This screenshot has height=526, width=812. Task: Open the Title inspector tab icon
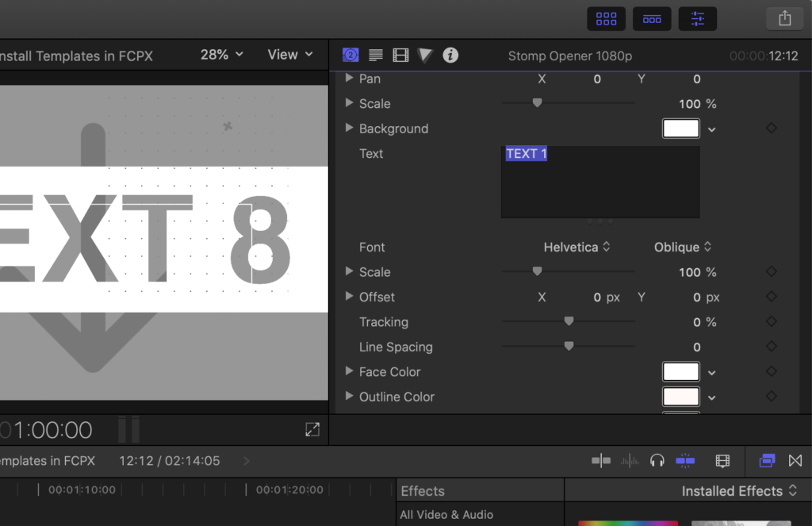point(350,55)
